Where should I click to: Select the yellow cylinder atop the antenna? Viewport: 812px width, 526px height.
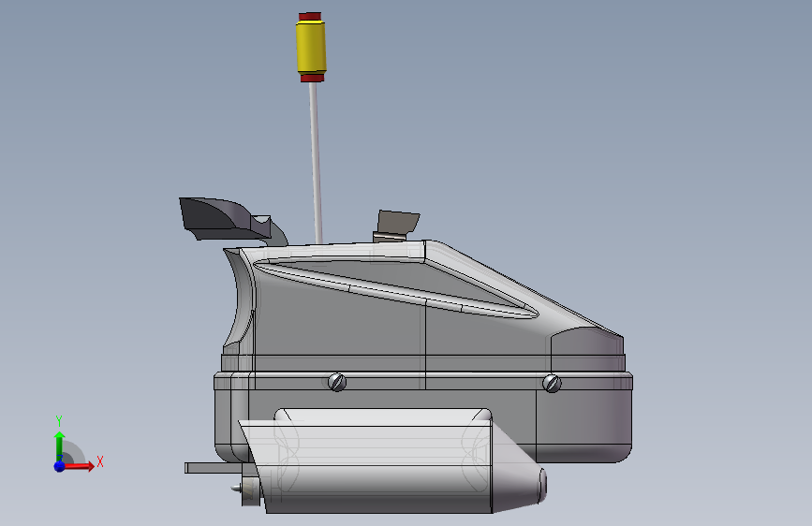point(311,47)
